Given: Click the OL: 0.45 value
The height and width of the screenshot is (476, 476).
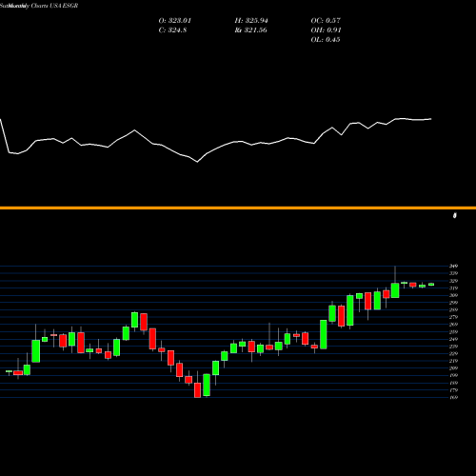Looking at the screenshot, I should (x=326, y=40).
